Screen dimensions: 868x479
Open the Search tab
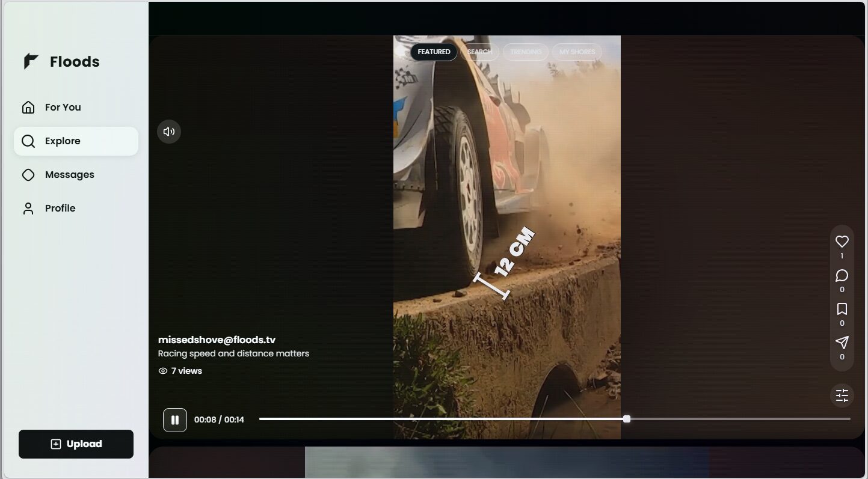[x=479, y=52]
